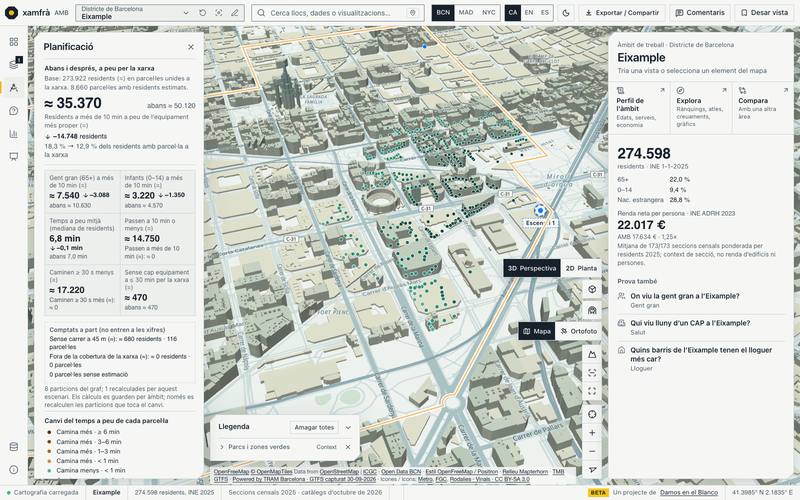The image size is (800, 500).
Task: Open the Compara card
Action: point(763,108)
